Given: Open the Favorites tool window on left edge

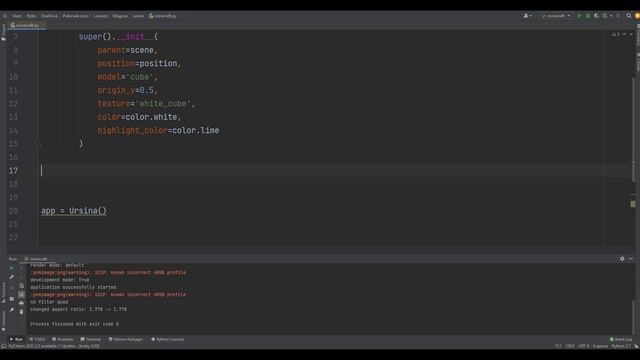Looking at the screenshot, I should [x=3, y=321].
